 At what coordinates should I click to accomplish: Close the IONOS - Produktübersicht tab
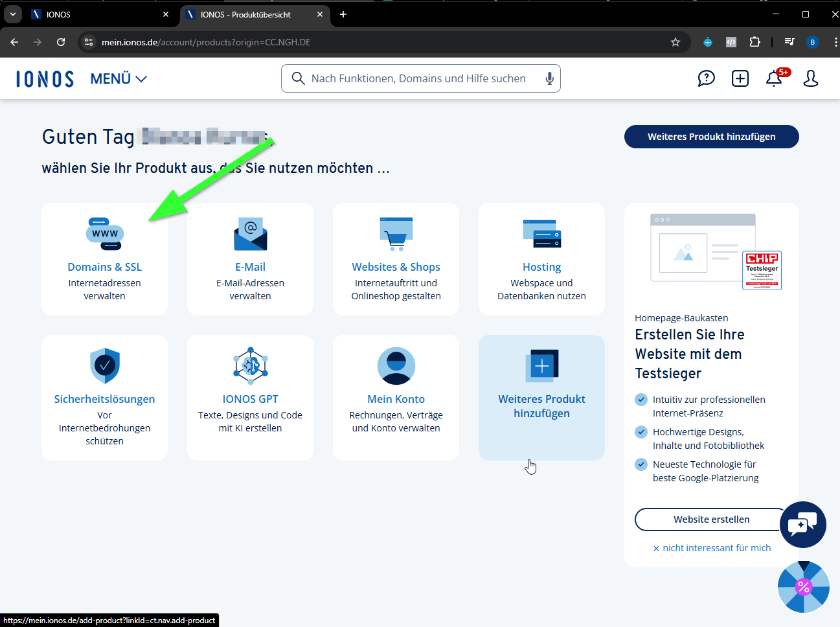320,14
